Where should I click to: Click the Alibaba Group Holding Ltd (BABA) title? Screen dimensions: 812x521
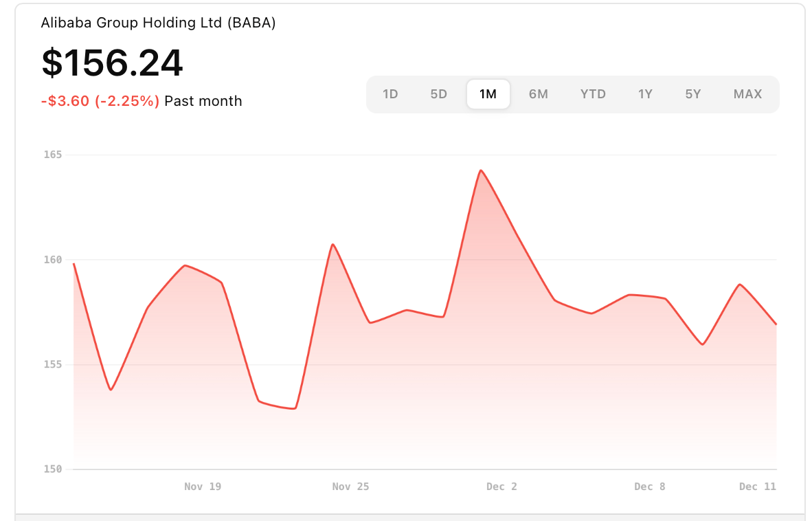click(159, 23)
